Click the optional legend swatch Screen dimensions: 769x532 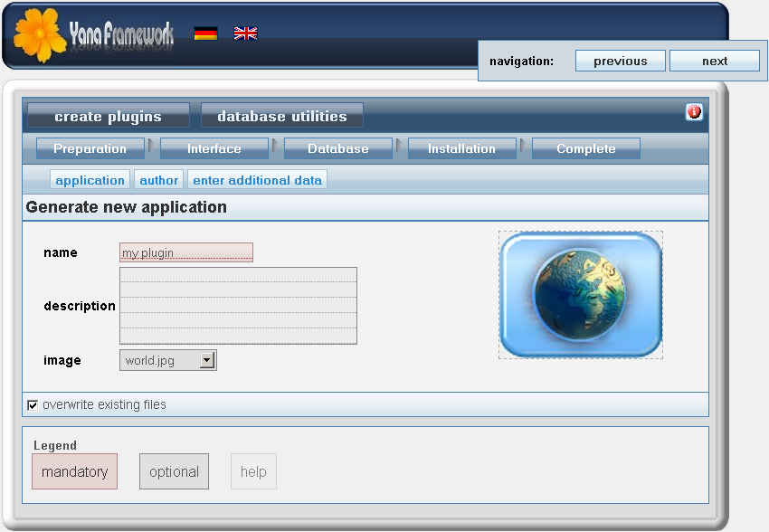coord(174,471)
